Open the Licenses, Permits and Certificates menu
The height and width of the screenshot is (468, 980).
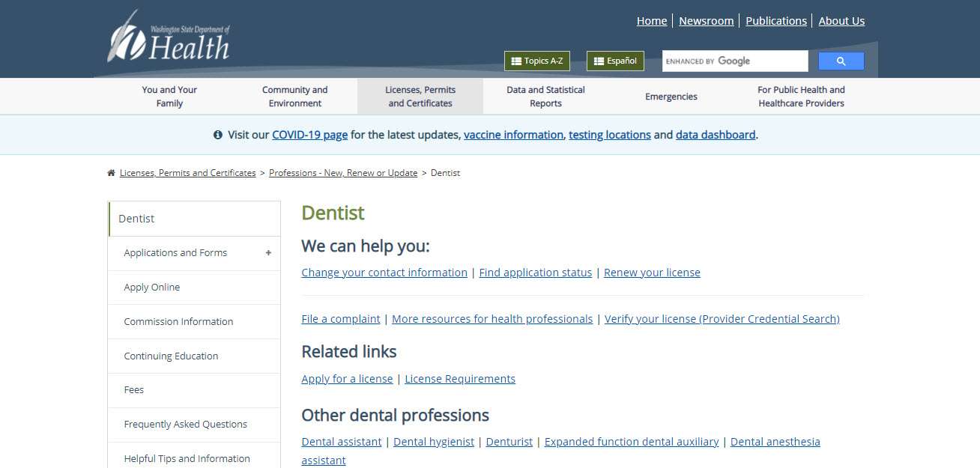420,96
